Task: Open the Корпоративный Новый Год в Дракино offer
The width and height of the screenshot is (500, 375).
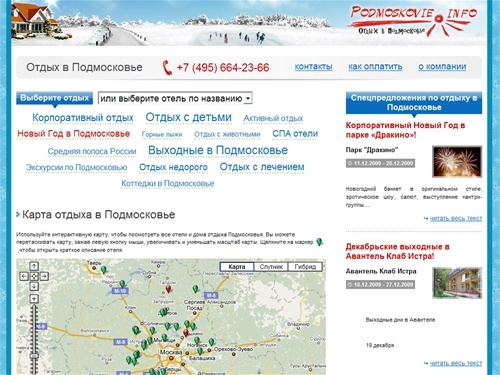Action: pyautogui.click(x=405, y=130)
